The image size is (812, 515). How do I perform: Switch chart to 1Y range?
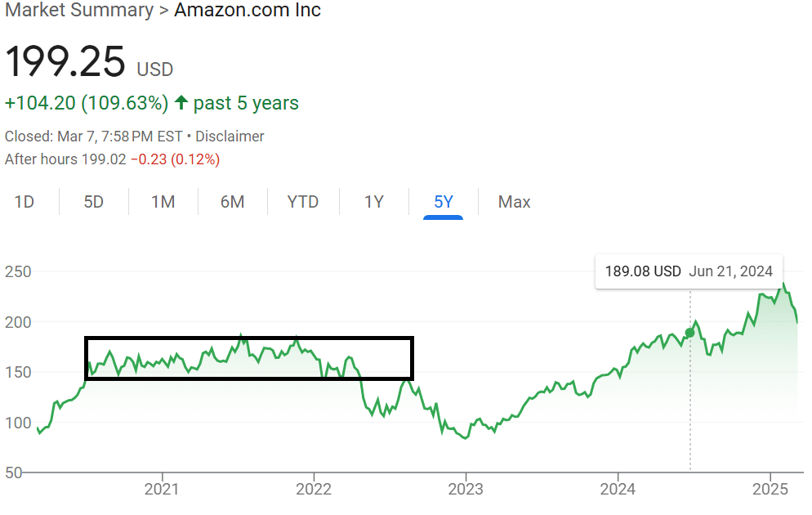coord(374,202)
